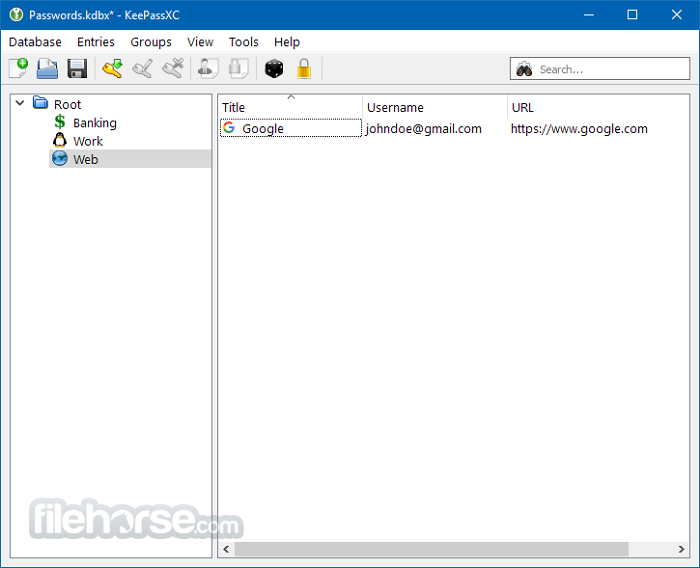Viewport: 700px width, 568px height.
Task: Open the Entries menu
Action: click(x=96, y=42)
